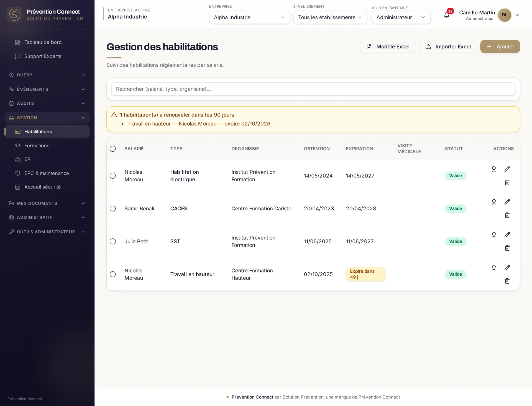The height and width of the screenshot is (406, 532).
Task: Delete Samir Benali's CACES row
Action: [x=507, y=215]
